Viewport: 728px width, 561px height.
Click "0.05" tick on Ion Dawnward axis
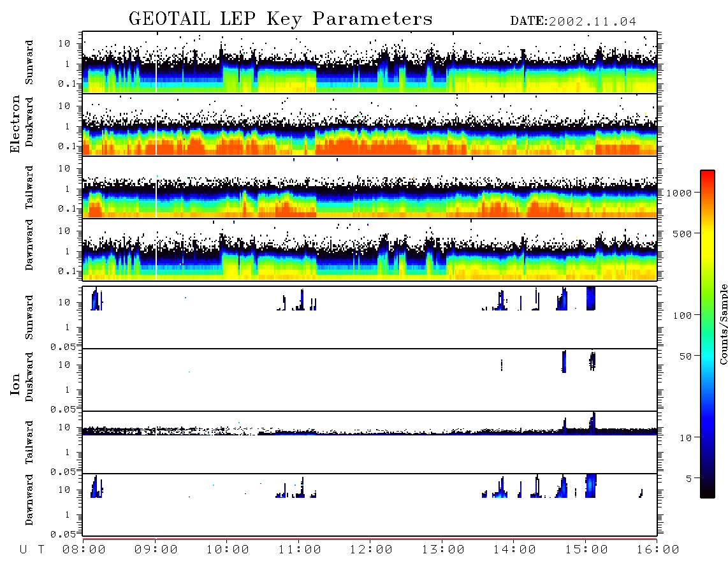point(62,534)
